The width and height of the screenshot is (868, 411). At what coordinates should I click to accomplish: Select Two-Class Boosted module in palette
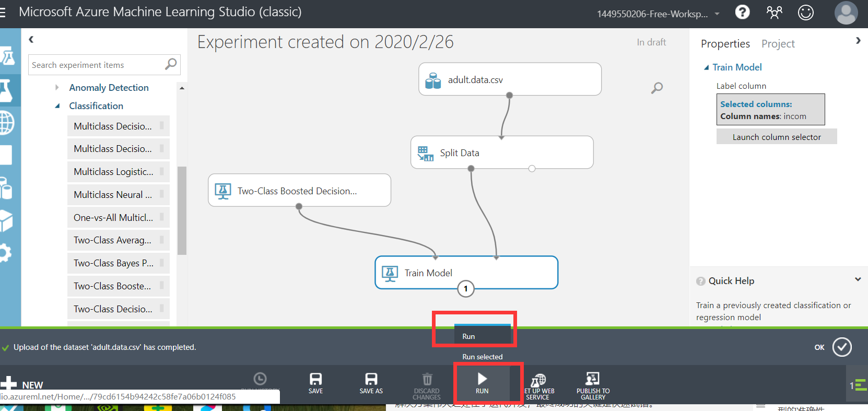point(118,286)
